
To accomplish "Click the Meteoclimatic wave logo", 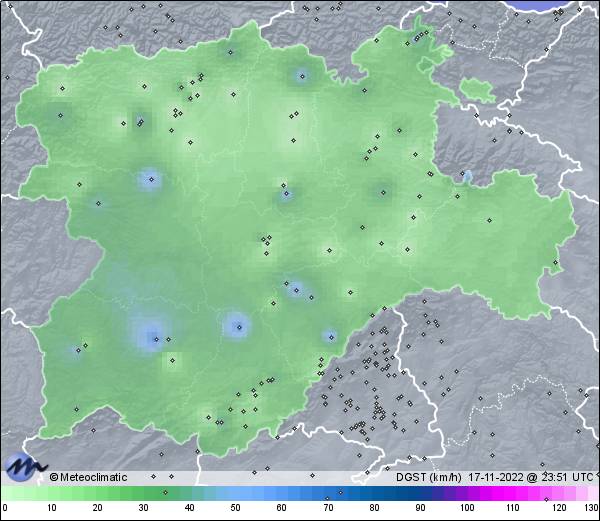I will coord(25,466).
